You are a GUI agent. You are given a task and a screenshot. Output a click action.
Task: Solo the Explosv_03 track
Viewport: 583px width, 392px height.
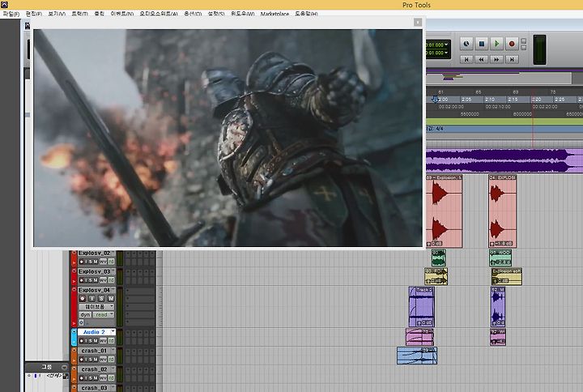(91, 280)
